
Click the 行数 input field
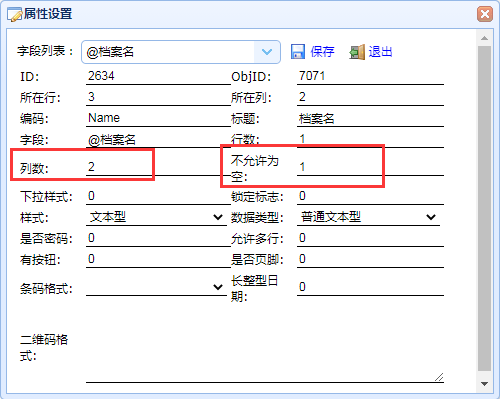370,139
